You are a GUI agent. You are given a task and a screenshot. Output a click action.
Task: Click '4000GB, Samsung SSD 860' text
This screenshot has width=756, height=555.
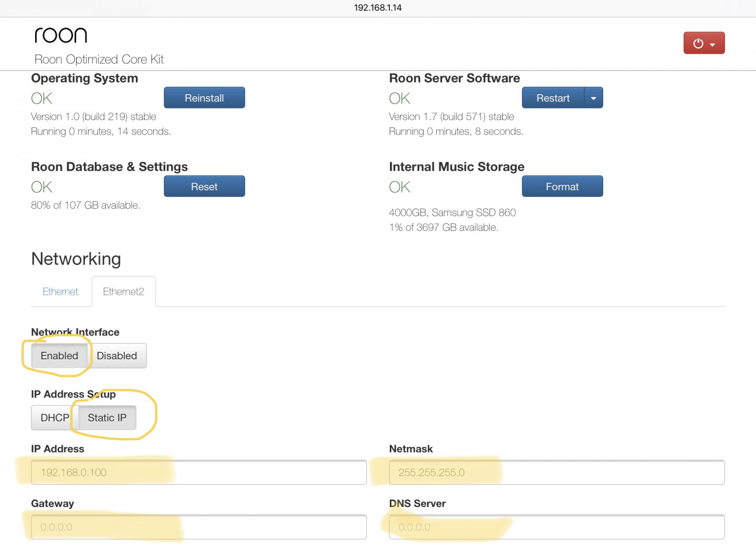452,213
